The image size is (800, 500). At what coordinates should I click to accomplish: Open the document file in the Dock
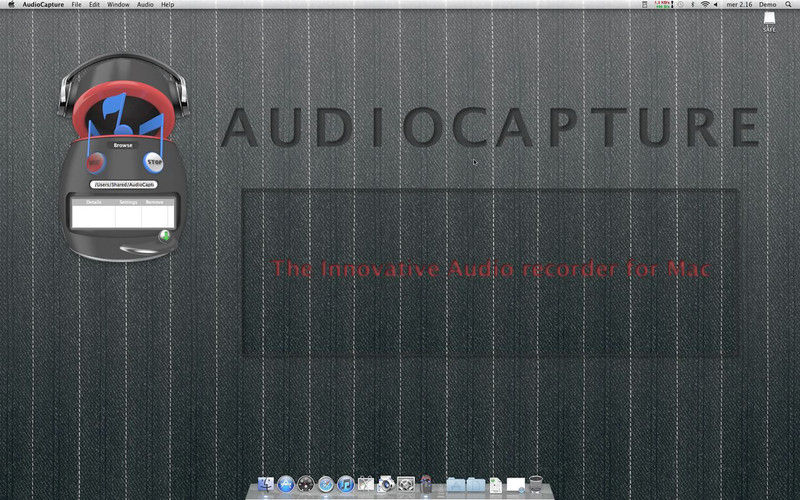(x=495, y=485)
